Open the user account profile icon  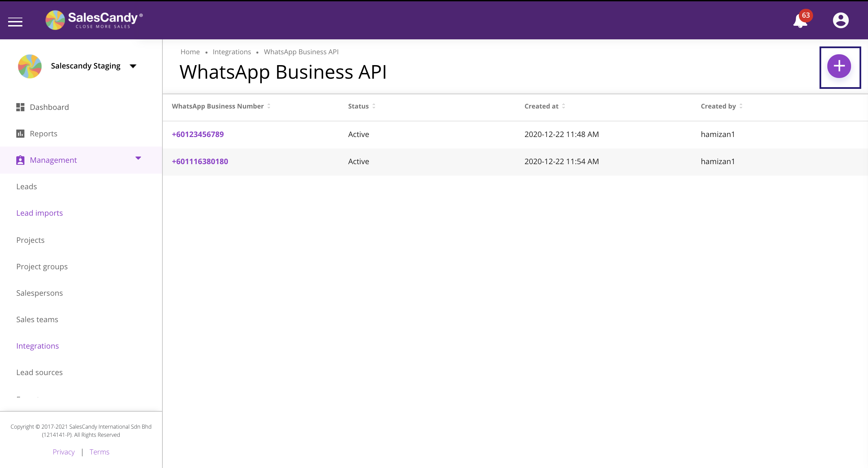click(841, 20)
